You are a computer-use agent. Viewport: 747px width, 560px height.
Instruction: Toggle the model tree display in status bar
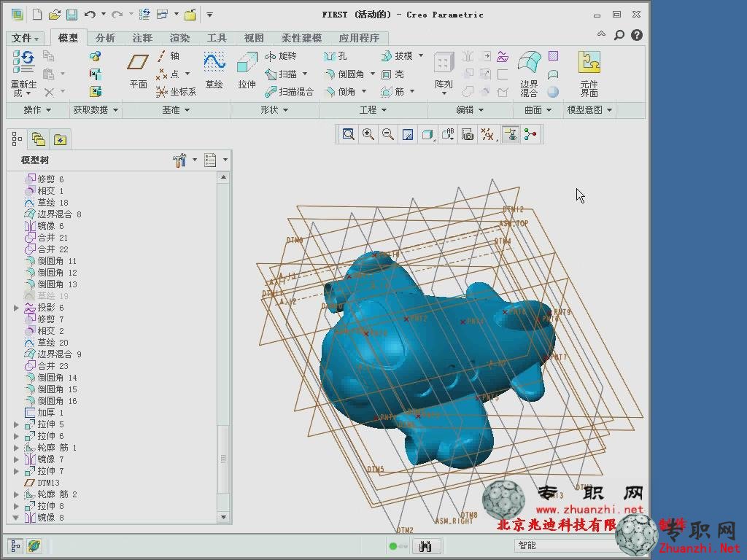point(16,545)
